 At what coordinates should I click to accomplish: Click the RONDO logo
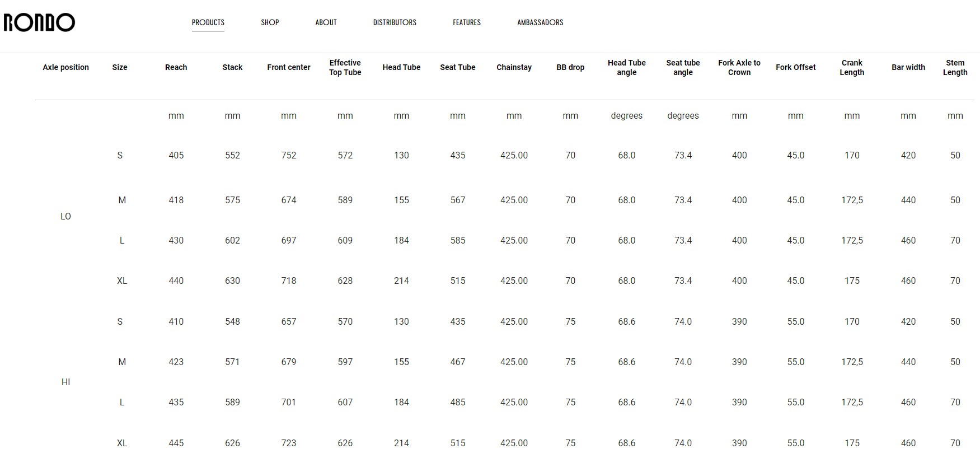tap(39, 22)
